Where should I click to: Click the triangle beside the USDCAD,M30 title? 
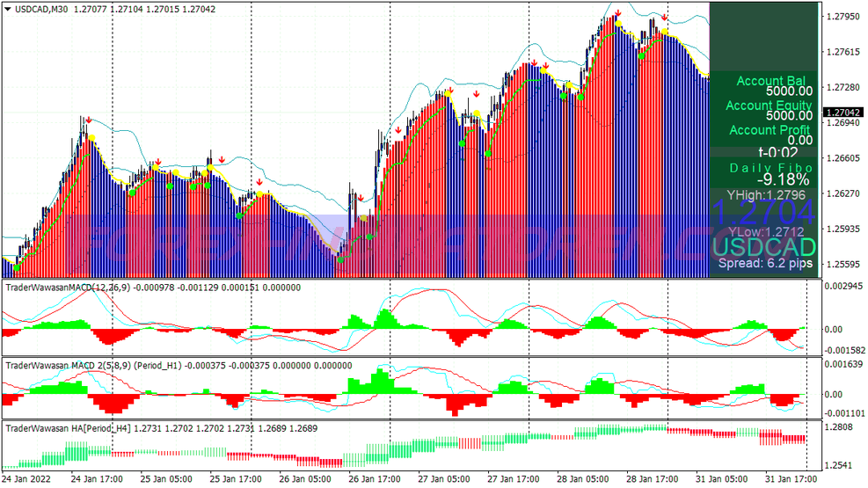click(8, 8)
